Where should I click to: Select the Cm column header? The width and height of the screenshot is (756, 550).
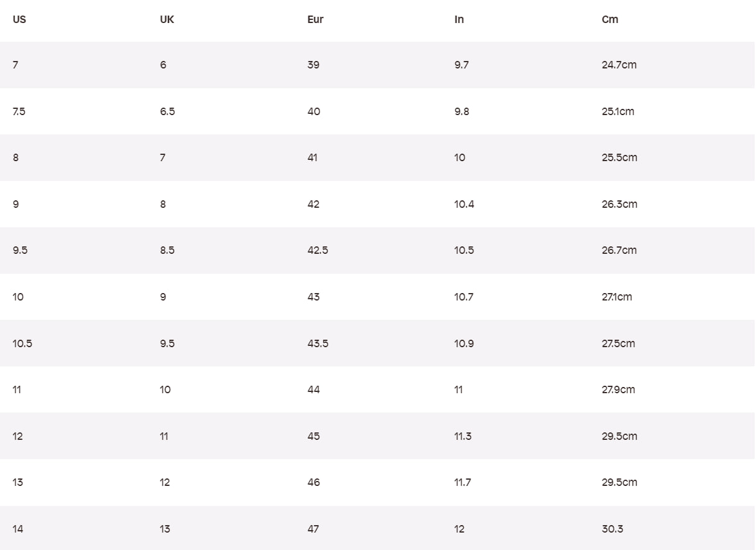[x=610, y=19]
